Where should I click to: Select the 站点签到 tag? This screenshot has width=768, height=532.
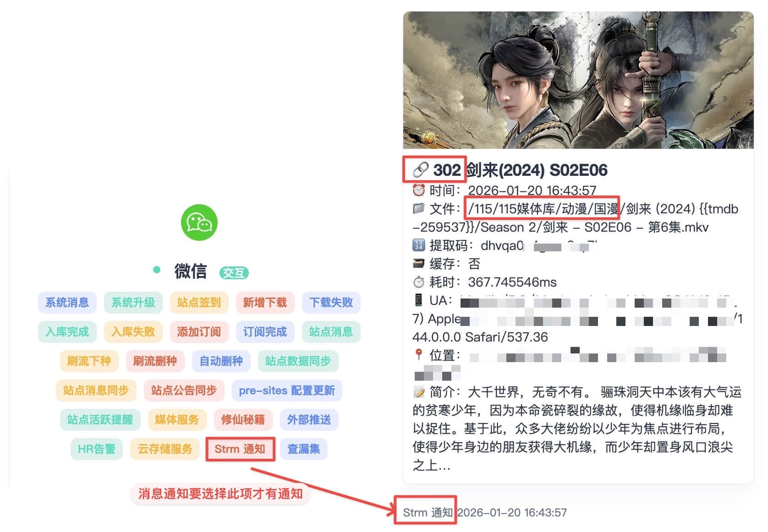(199, 303)
